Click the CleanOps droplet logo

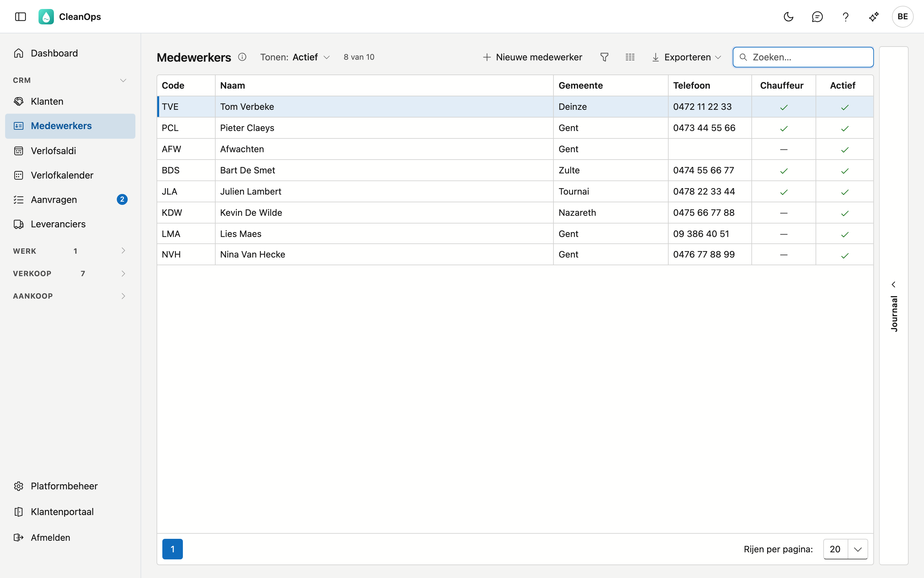point(46,16)
